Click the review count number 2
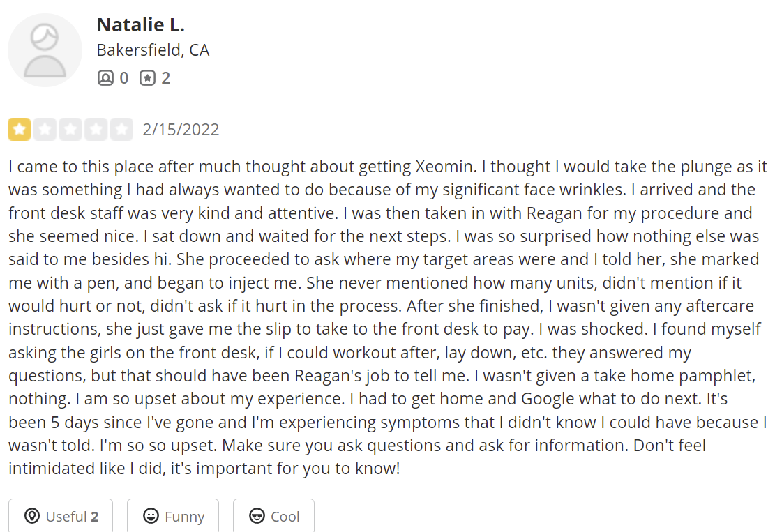 tap(165, 78)
